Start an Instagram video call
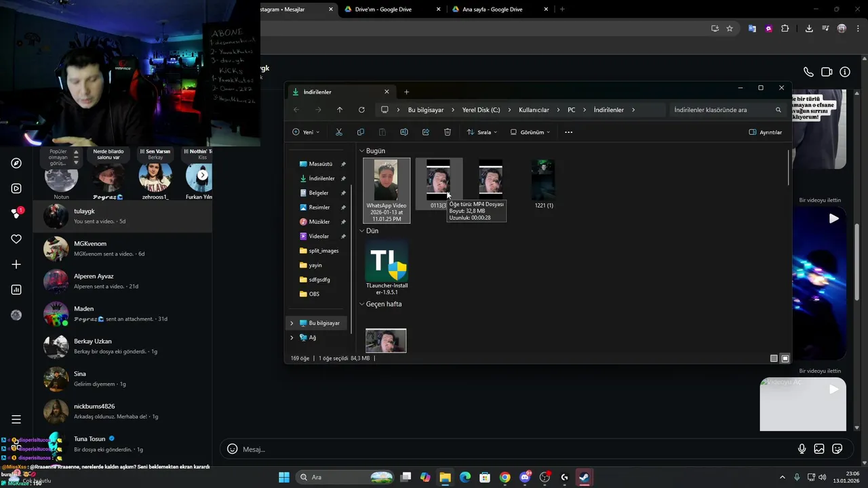The width and height of the screenshot is (868, 488). click(827, 72)
